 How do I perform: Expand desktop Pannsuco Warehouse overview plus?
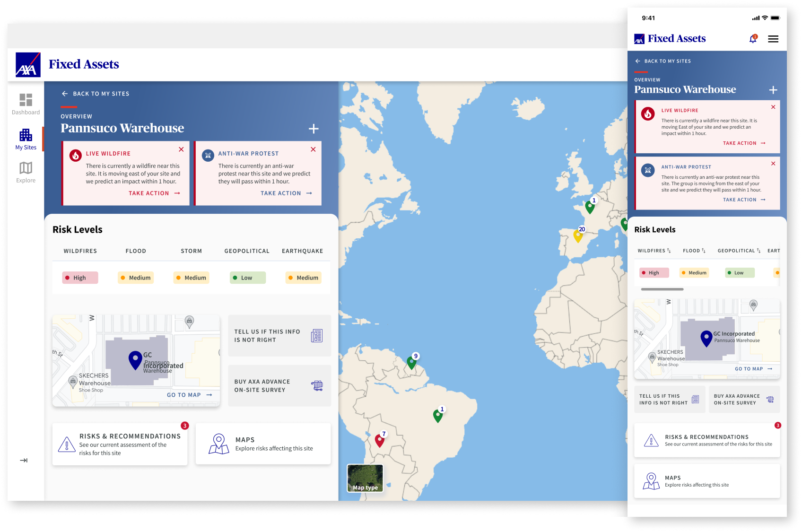[x=314, y=129]
